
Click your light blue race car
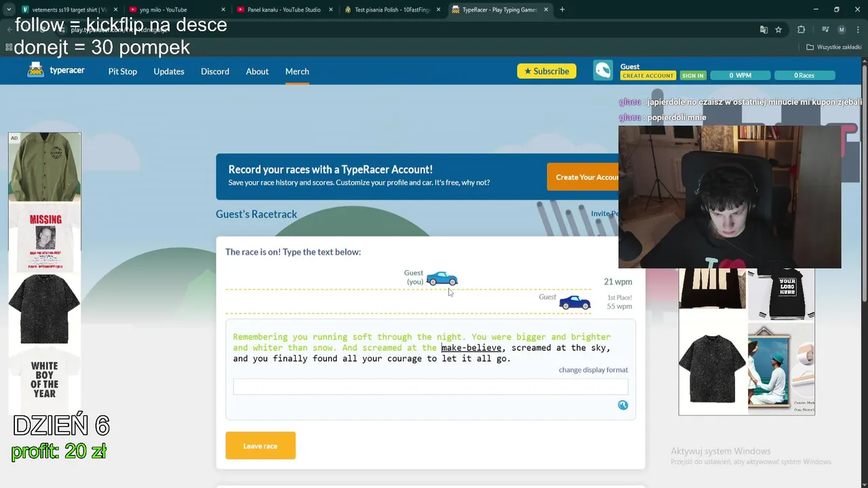coord(442,278)
